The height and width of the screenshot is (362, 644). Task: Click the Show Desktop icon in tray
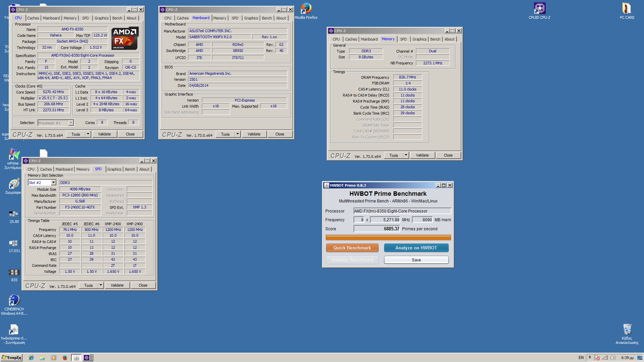[x=640, y=358]
